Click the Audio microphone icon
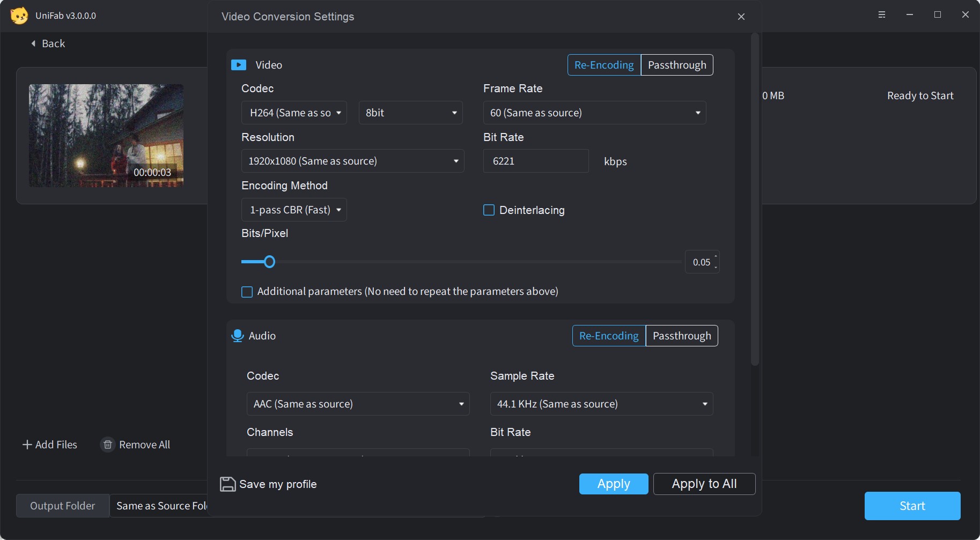Screen dimensions: 980x540 [x=237, y=336]
